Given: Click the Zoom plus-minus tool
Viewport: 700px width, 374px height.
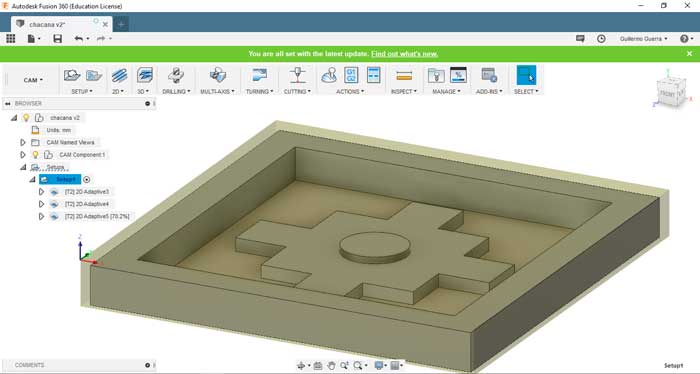Looking at the screenshot, I should (344, 366).
